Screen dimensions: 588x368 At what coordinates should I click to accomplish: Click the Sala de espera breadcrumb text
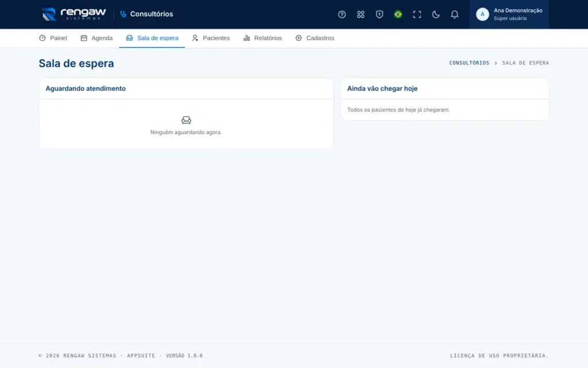[x=525, y=63]
